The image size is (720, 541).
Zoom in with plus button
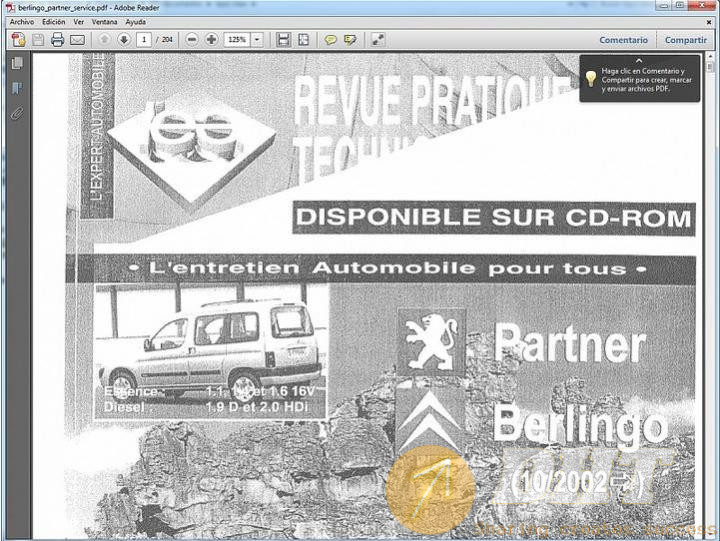(211, 40)
